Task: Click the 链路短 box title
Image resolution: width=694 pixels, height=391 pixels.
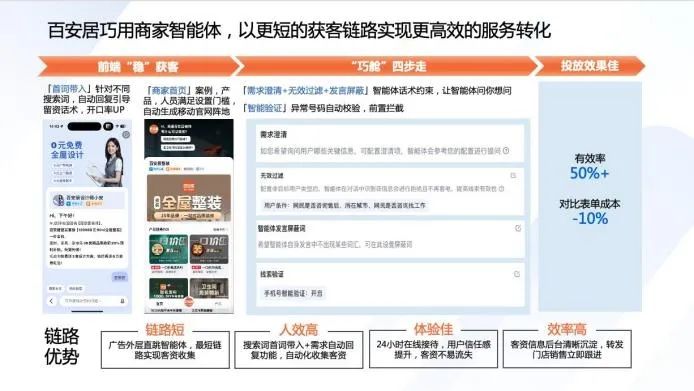Action: pos(165,329)
